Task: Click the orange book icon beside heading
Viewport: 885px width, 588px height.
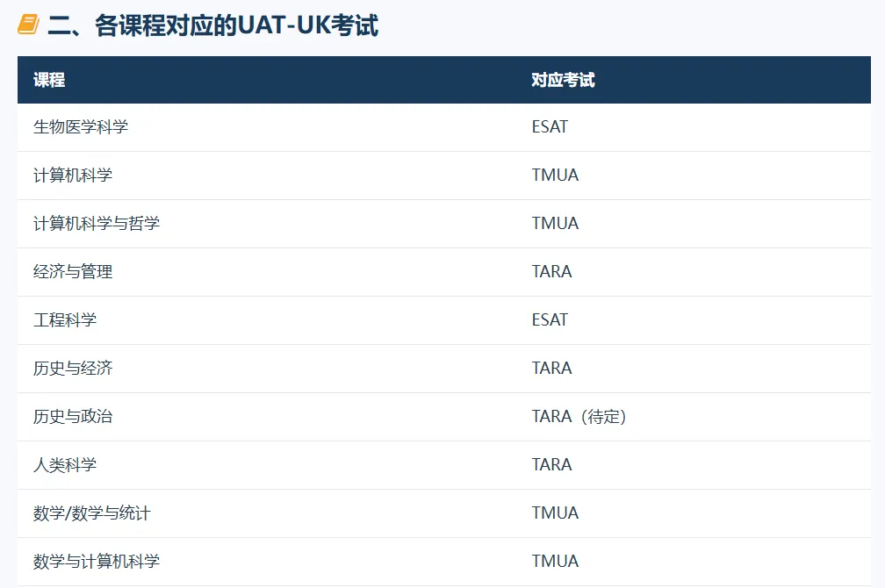Action: 28,25
